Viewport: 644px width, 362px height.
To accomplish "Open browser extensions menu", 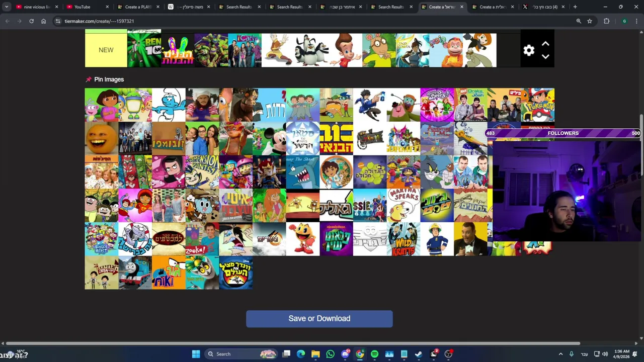I will tap(607, 21).
